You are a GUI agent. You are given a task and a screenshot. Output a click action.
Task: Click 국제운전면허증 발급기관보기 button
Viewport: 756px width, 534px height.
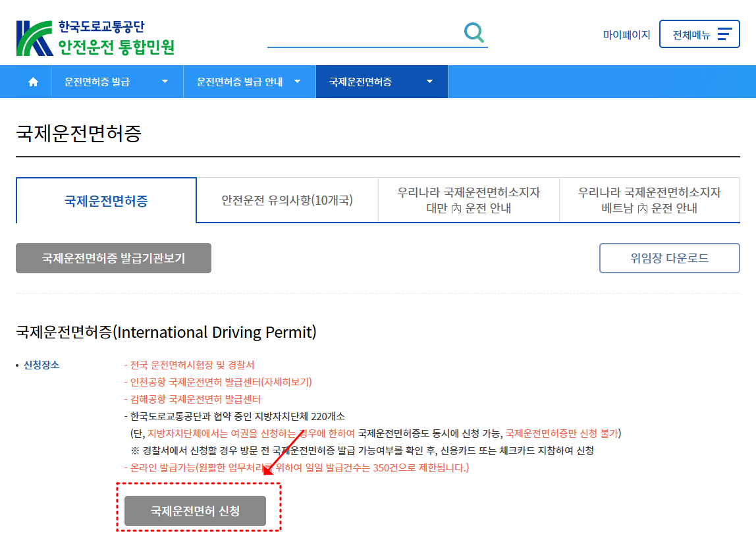[x=114, y=258]
